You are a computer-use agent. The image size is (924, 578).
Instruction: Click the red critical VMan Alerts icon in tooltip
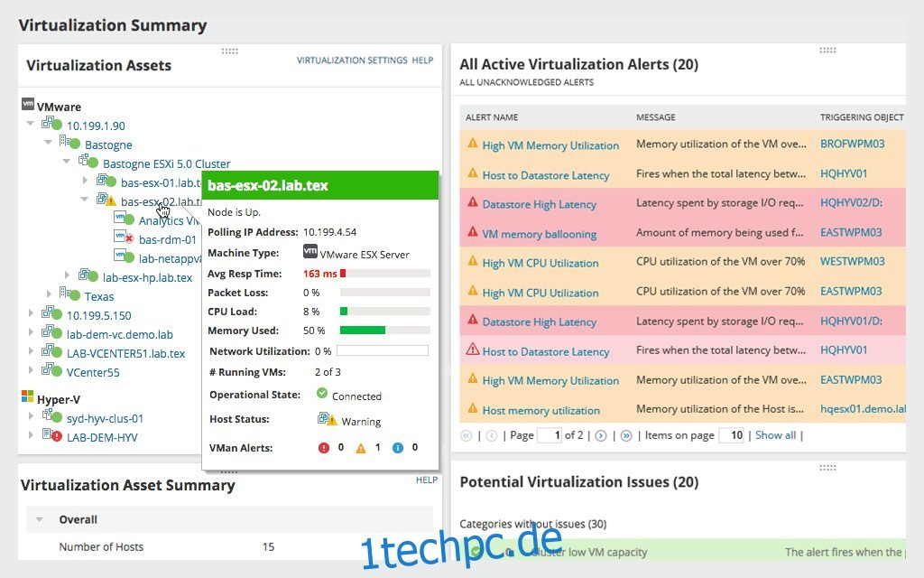324,448
